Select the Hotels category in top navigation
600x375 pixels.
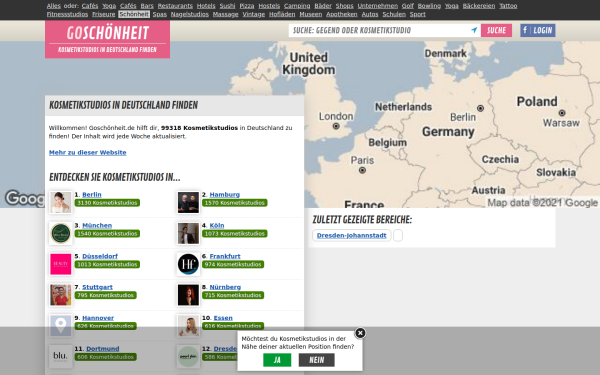tap(206, 6)
